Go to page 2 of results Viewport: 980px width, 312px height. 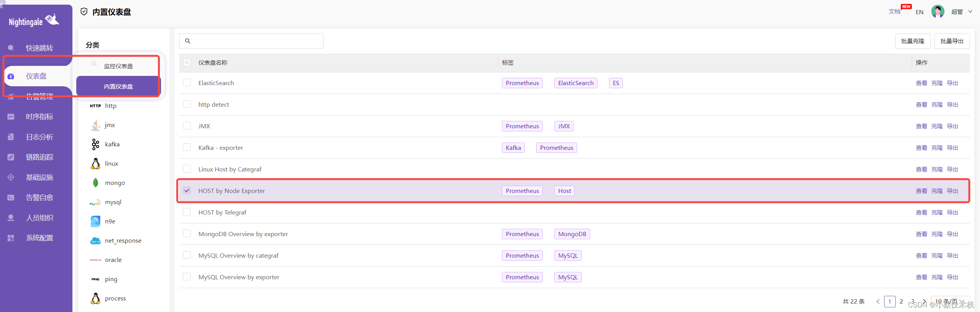point(901,301)
